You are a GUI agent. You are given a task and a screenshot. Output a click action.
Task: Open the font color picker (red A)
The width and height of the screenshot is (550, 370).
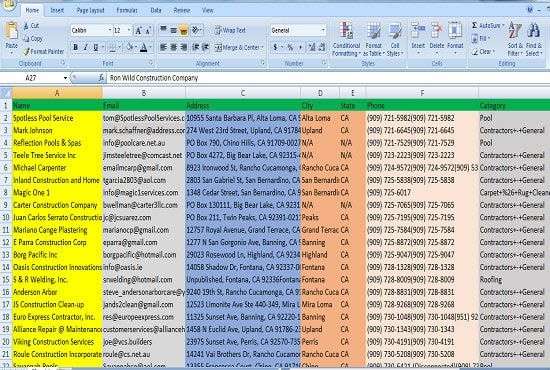[143, 47]
